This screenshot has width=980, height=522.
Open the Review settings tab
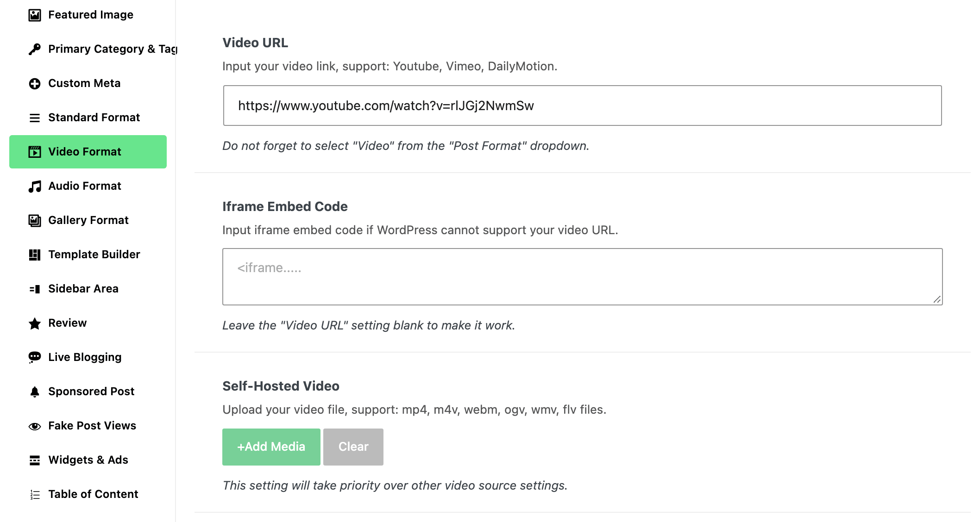coord(88,323)
